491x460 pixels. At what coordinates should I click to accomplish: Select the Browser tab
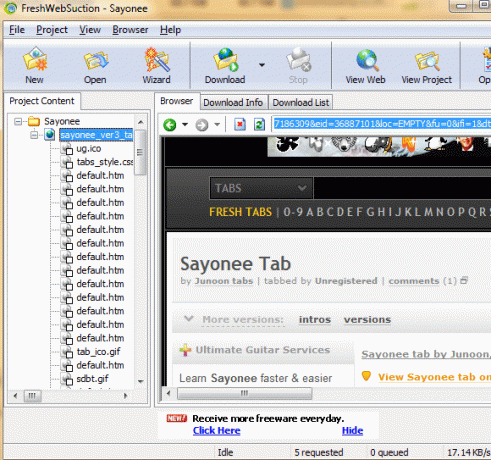pos(177,101)
